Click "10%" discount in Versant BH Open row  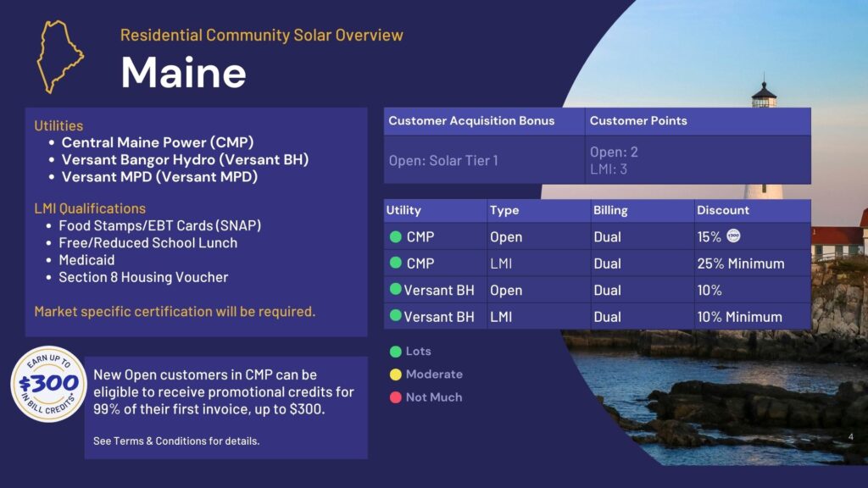709,290
